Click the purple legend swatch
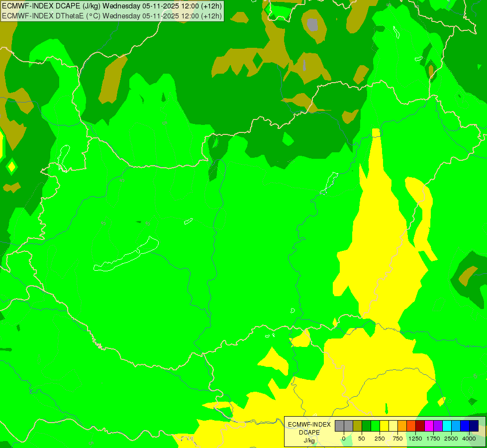 tap(438, 426)
